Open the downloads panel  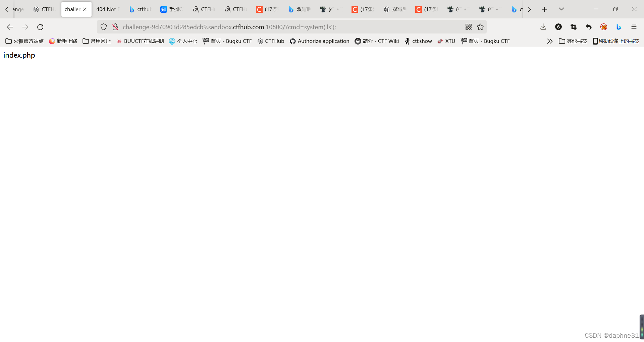point(543,27)
